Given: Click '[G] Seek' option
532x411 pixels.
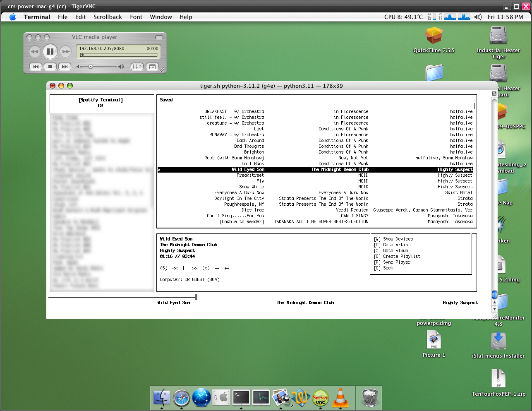Looking at the screenshot, I should click(x=383, y=268).
